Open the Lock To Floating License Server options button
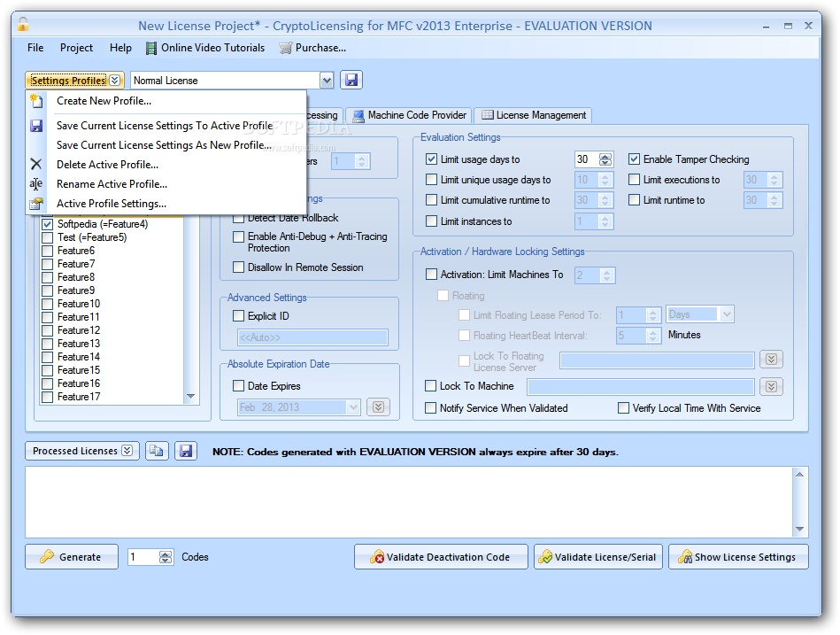The height and width of the screenshot is (635, 840). coord(771,359)
